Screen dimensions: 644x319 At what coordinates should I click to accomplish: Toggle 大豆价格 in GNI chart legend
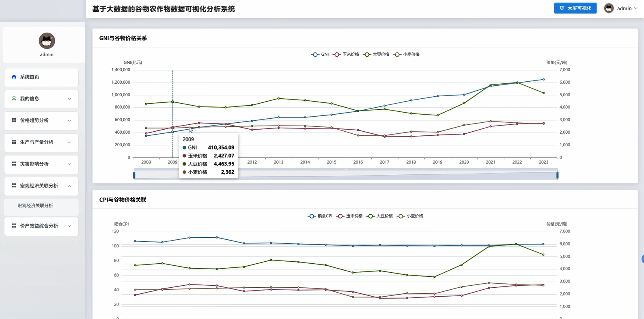coord(376,54)
